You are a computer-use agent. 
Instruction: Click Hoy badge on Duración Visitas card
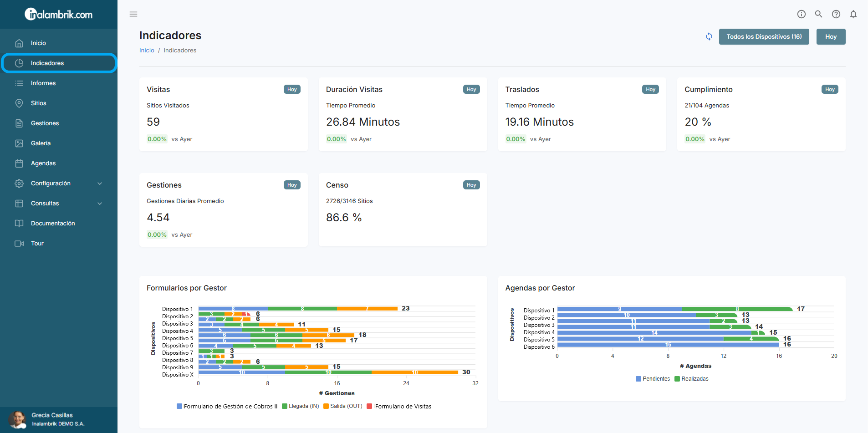pos(471,89)
